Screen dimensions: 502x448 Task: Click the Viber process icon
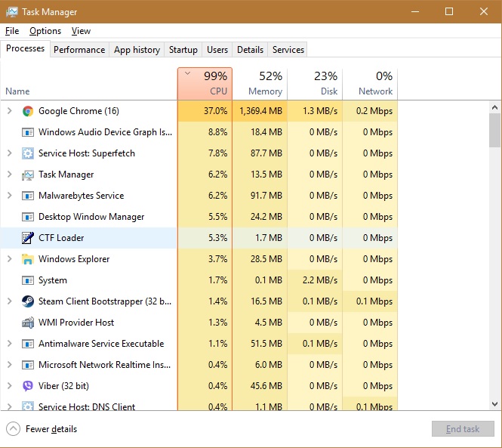point(28,386)
